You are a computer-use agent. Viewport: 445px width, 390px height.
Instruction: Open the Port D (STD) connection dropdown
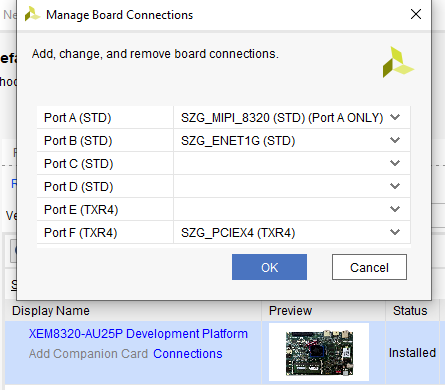395,186
